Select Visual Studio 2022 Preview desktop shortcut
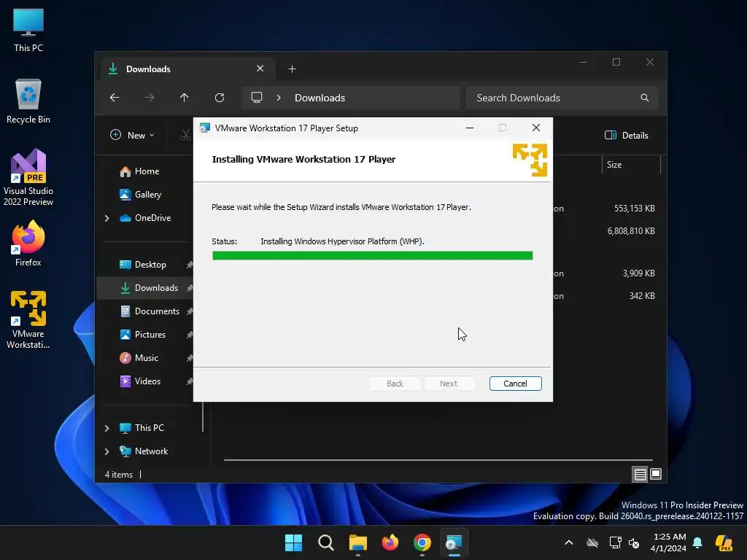The image size is (747, 560). click(28, 178)
